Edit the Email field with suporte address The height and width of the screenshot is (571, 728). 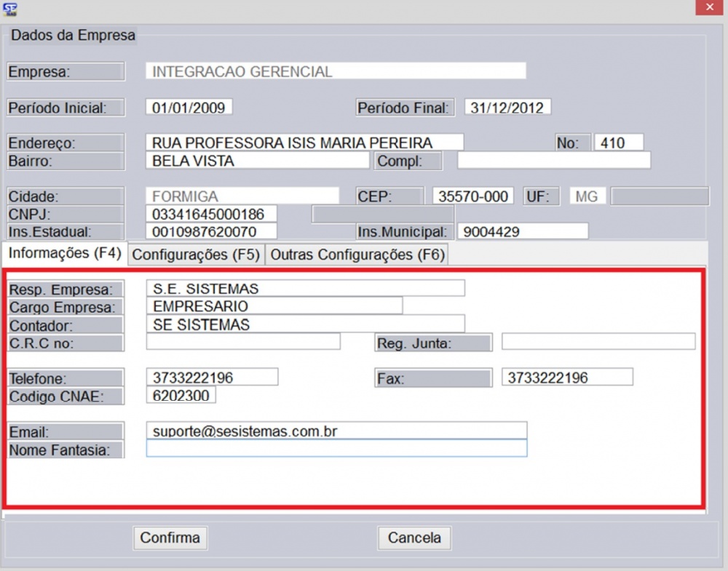(336, 431)
